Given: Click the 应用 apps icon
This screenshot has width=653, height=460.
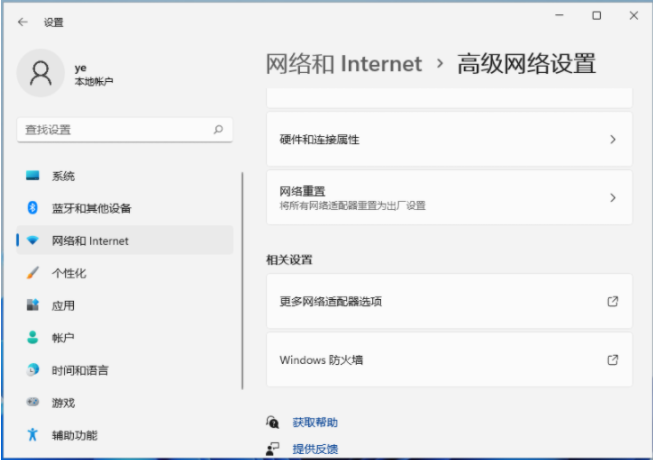Looking at the screenshot, I should [x=33, y=305].
